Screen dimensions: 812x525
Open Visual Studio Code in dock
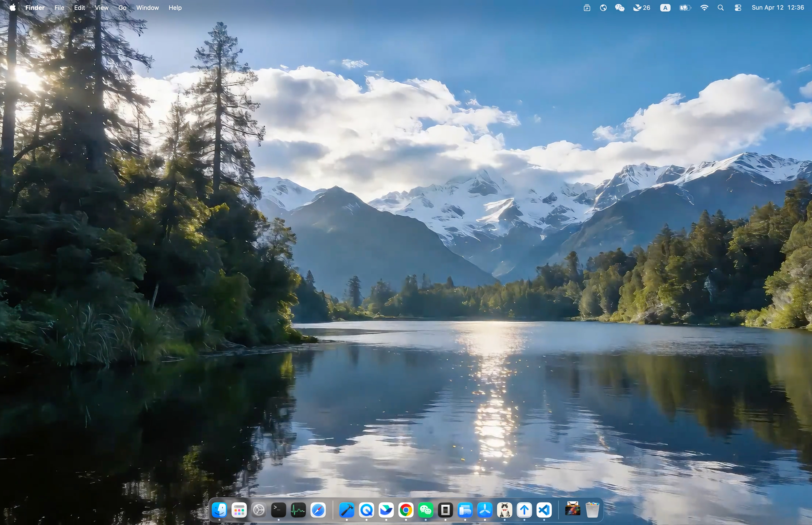click(x=544, y=510)
